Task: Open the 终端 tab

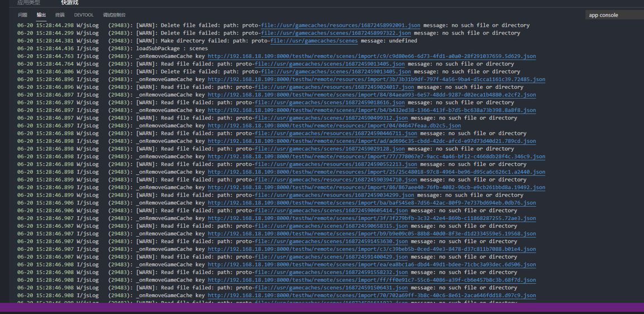Action: (x=60, y=15)
